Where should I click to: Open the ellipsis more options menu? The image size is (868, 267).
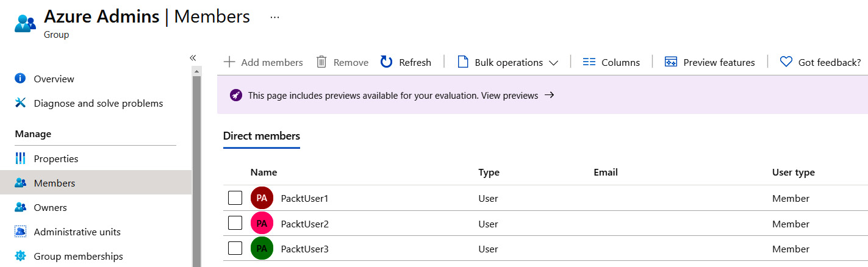click(274, 17)
